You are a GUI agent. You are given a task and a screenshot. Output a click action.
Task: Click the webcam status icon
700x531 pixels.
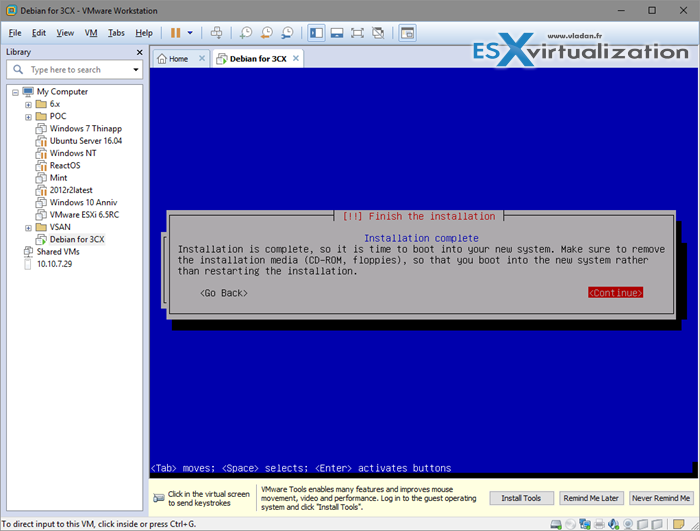(x=628, y=524)
